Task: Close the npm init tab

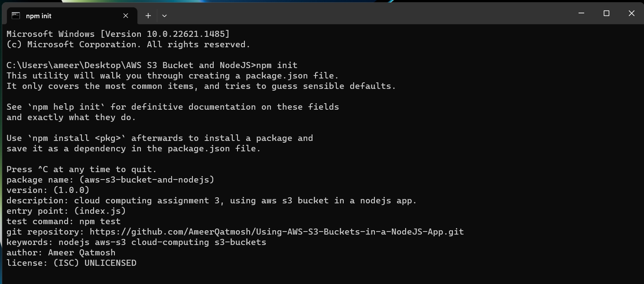Action: coord(126,16)
